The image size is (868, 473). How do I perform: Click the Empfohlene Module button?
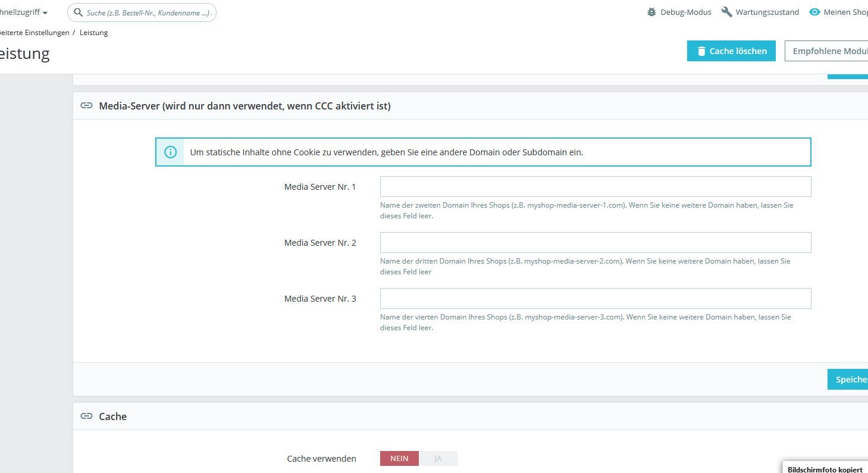pyautogui.click(x=826, y=51)
